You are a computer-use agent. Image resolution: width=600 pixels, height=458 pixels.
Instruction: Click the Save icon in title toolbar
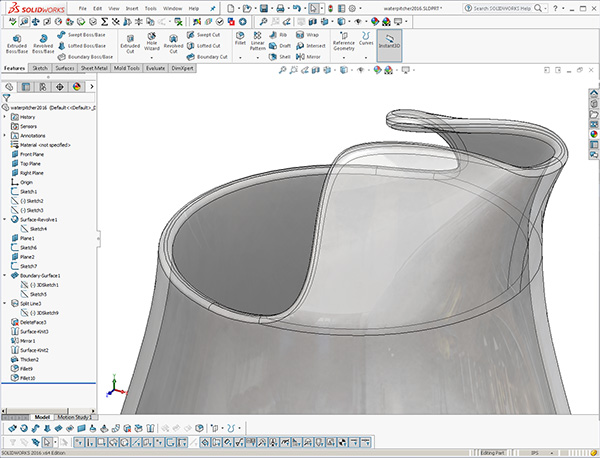tap(264, 8)
